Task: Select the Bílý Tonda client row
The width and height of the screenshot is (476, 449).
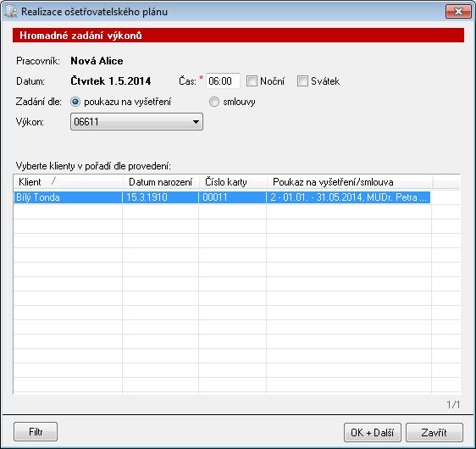Action: point(222,197)
